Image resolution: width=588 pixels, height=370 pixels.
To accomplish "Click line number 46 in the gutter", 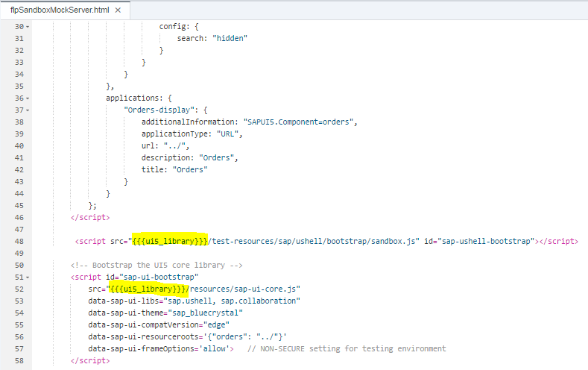I will [x=19, y=217].
